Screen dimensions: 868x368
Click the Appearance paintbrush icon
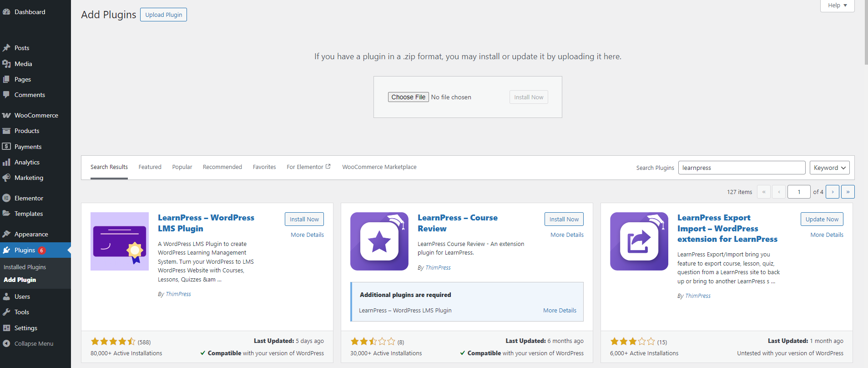[6, 234]
